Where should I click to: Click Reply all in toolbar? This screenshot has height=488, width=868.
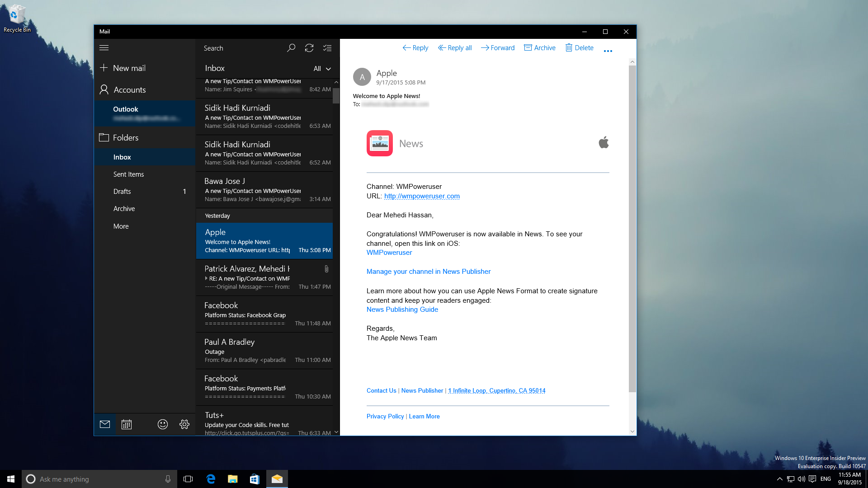[455, 48]
